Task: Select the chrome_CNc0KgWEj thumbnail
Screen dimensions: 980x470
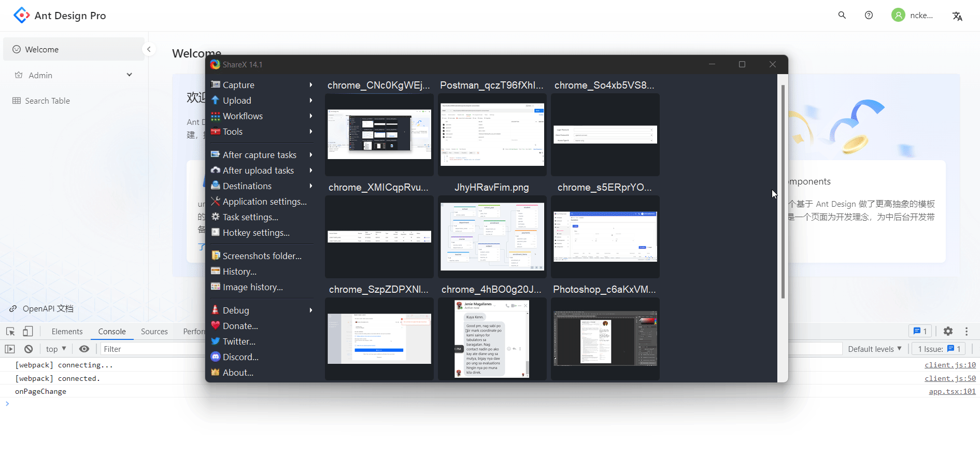Action: 379,134
